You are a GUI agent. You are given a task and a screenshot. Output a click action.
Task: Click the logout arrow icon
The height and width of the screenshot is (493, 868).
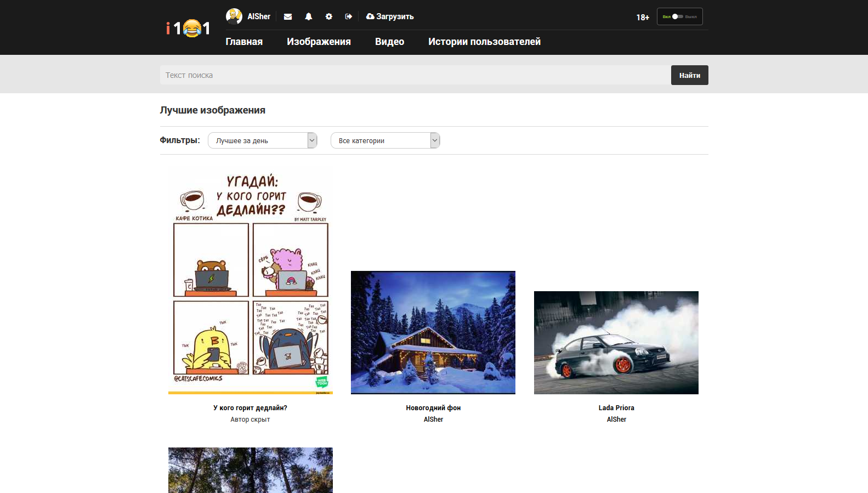349,17
